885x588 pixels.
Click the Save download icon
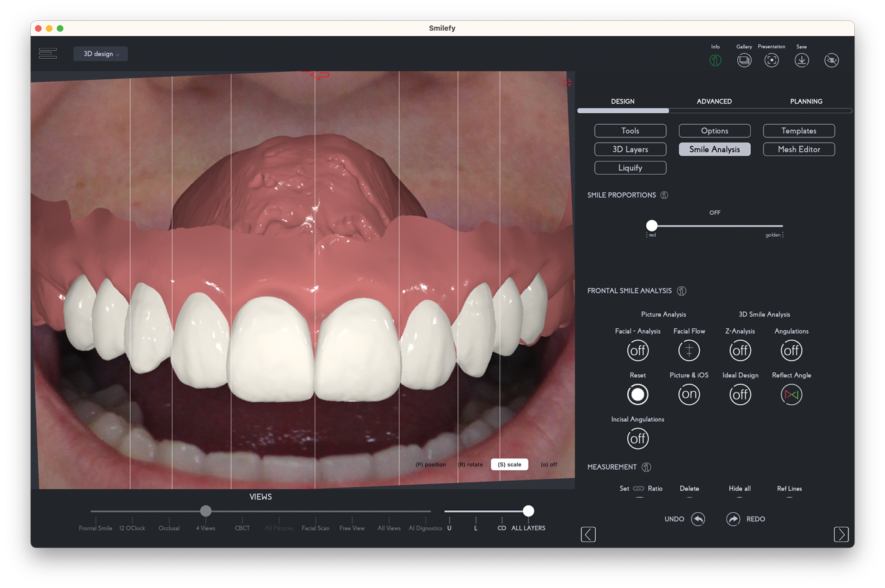(x=801, y=60)
